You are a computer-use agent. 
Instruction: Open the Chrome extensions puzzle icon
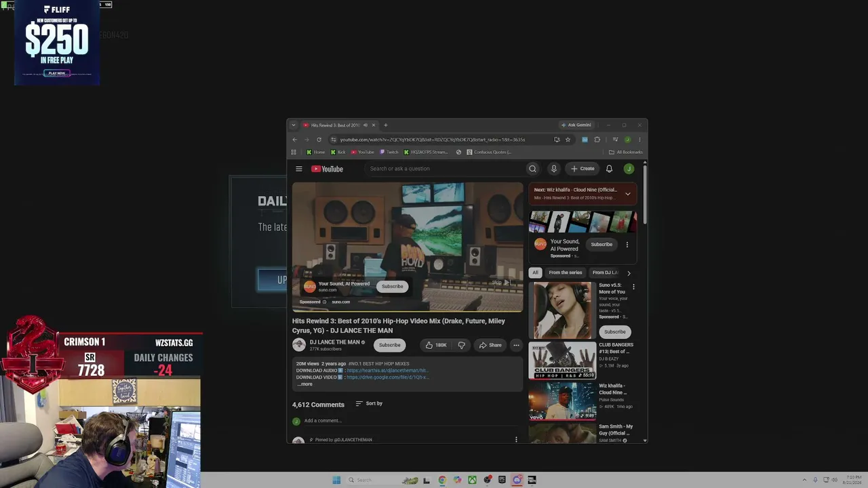[x=597, y=140]
